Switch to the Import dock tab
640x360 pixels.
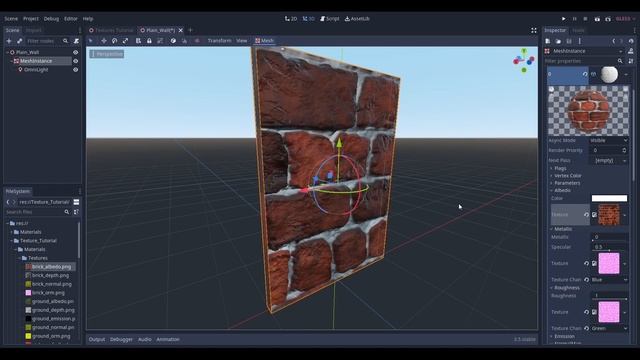[x=33, y=30]
